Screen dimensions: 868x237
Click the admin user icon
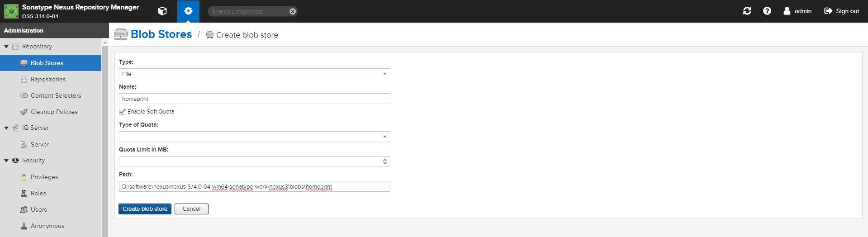787,11
